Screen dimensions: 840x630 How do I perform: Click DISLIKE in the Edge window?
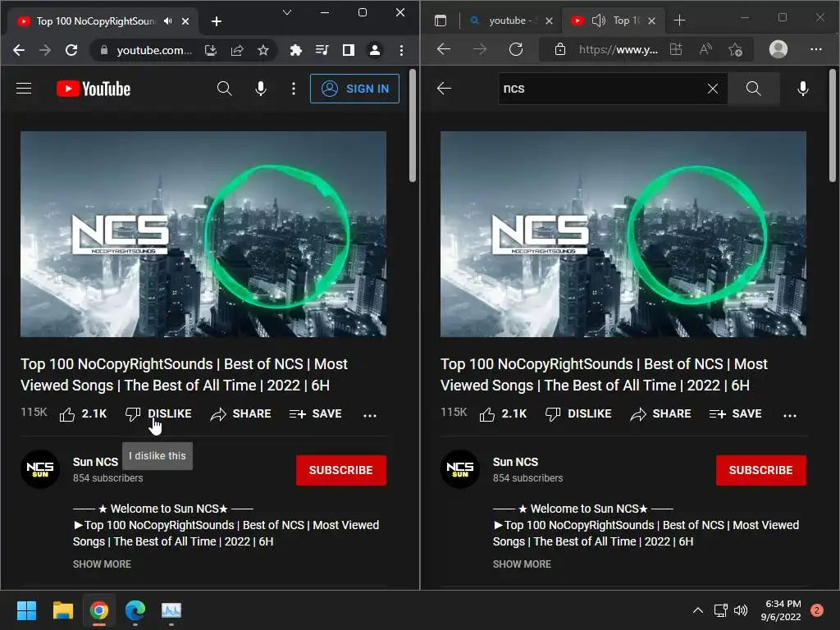578,414
